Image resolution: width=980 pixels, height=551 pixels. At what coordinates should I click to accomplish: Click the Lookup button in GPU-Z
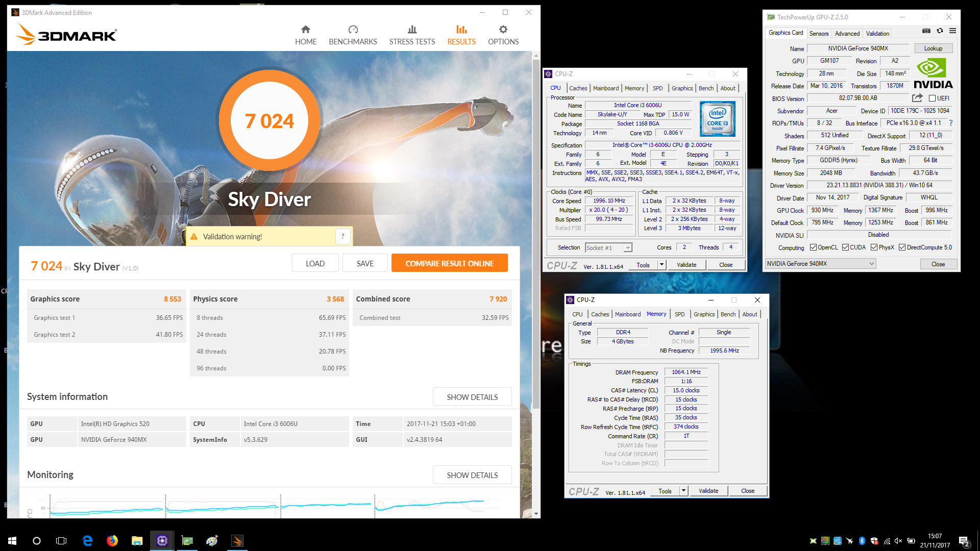pos(933,48)
